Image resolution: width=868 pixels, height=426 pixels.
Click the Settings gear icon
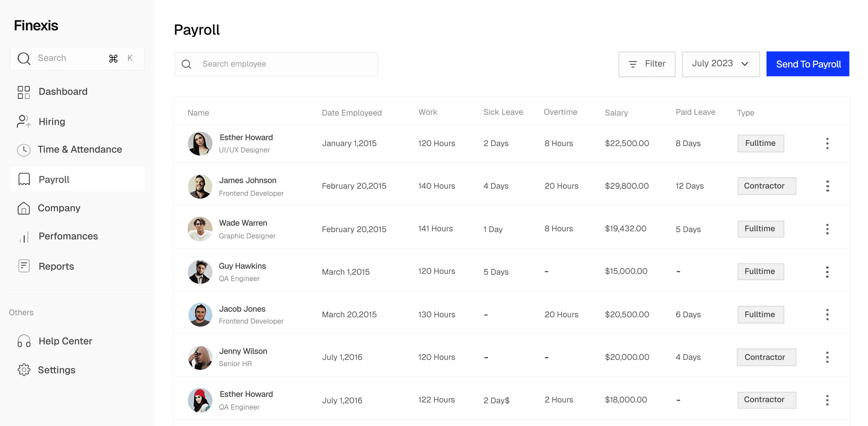pyautogui.click(x=24, y=370)
